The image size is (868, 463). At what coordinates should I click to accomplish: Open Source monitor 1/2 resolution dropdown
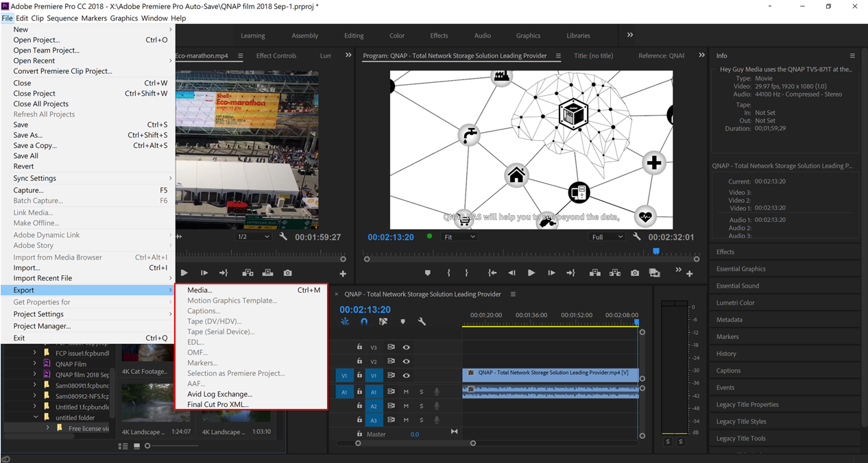[x=252, y=237]
